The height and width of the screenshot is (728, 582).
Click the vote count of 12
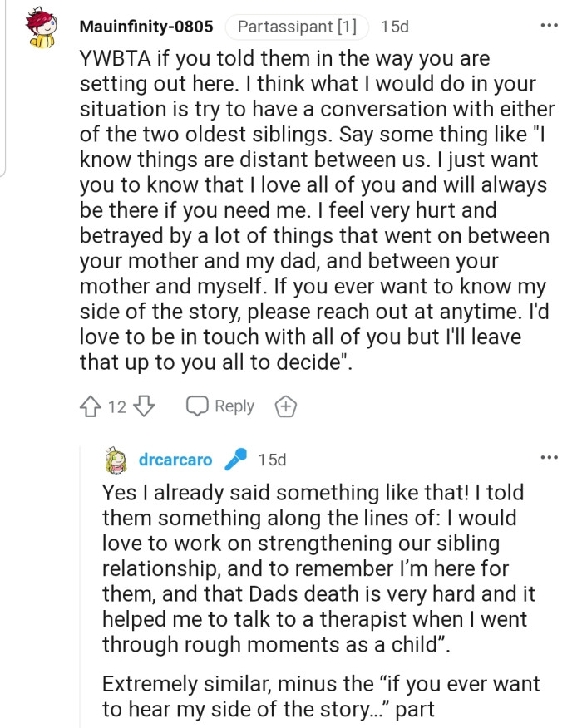[x=117, y=406]
